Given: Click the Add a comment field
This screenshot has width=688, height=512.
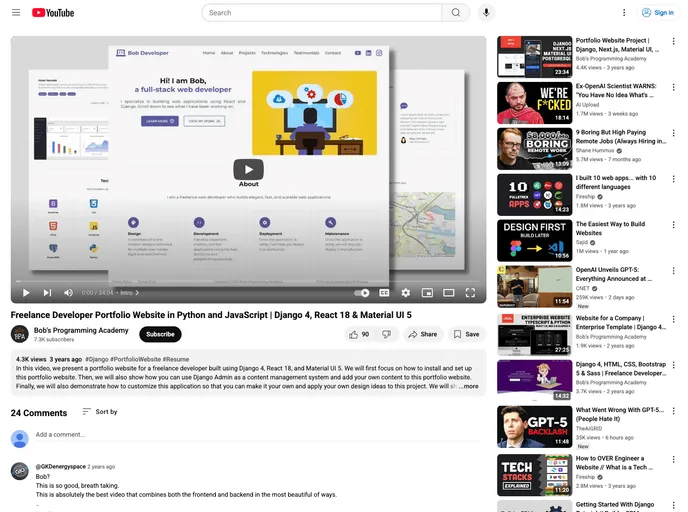Looking at the screenshot, I should 258,435.
